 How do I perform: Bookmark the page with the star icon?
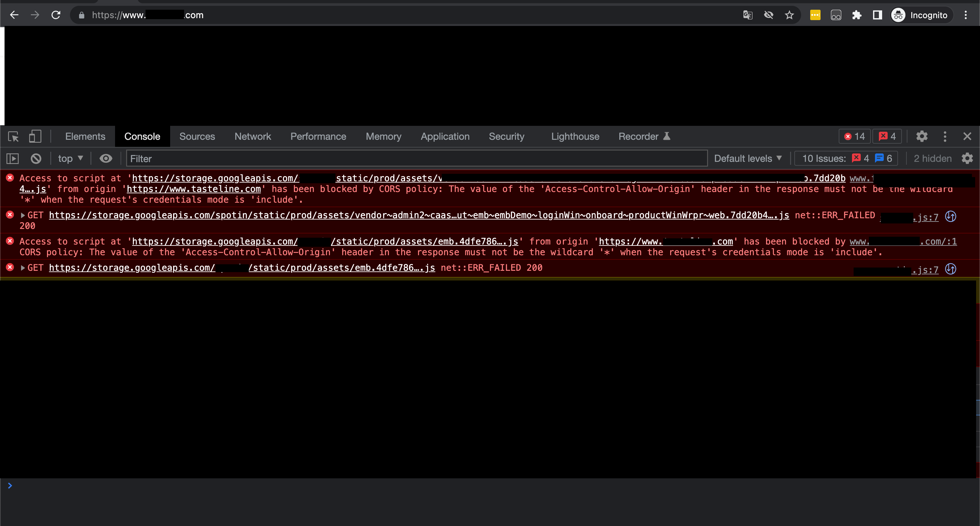(x=789, y=15)
